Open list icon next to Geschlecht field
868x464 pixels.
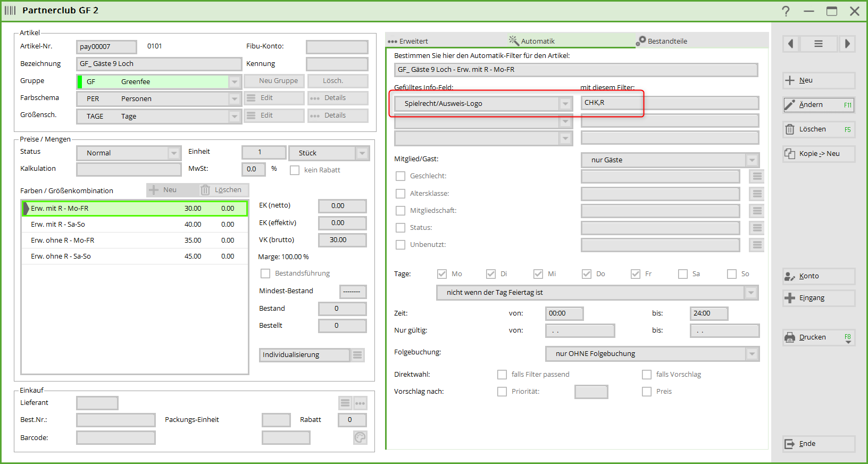click(x=757, y=176)
